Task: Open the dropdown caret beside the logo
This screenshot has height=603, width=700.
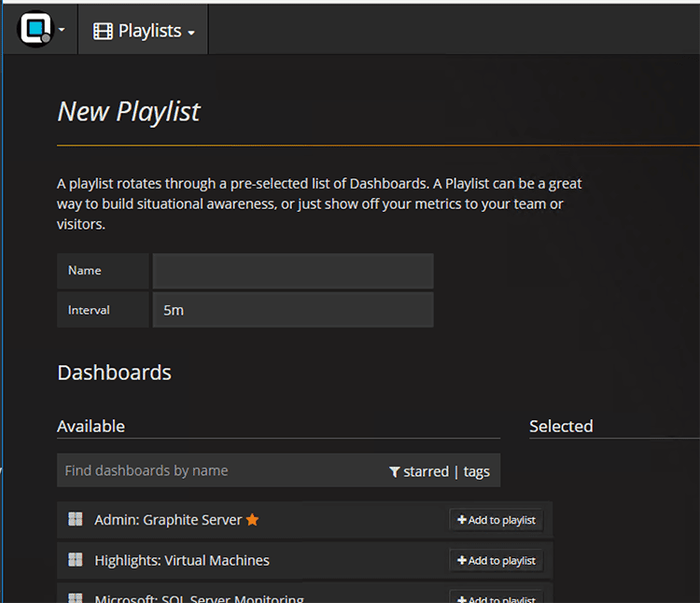Action: click(x=62, y=30)
